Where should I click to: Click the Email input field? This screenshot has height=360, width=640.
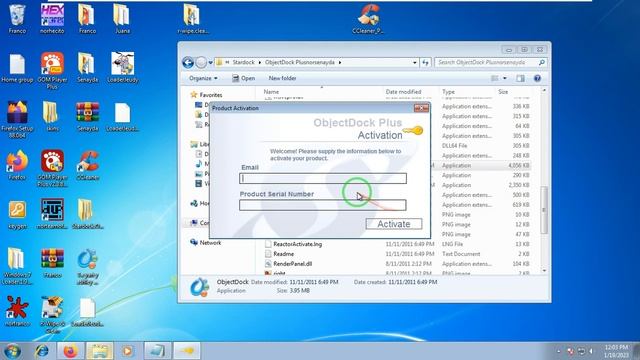[323, 178]
